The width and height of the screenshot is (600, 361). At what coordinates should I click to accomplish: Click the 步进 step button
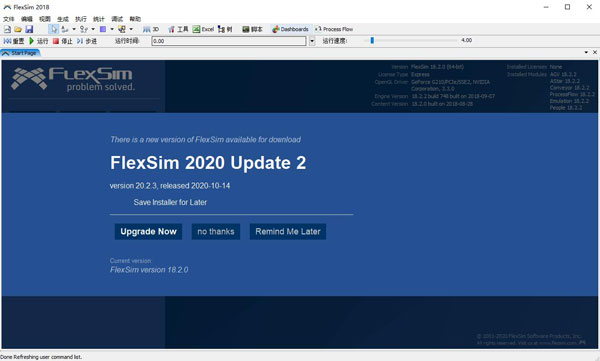point(86,41)
